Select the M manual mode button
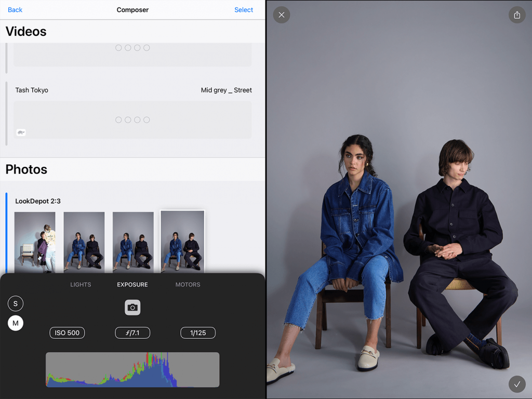The width and height of the screenshot is (532, 399). tap(16, 323)
